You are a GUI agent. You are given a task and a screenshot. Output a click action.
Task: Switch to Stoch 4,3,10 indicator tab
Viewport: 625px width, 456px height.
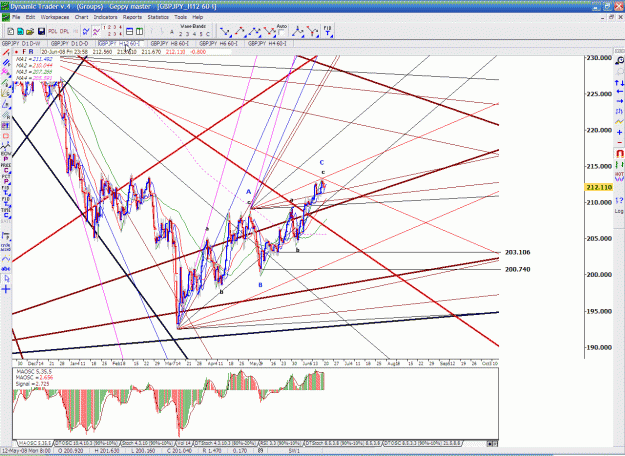tap(147, 443)
